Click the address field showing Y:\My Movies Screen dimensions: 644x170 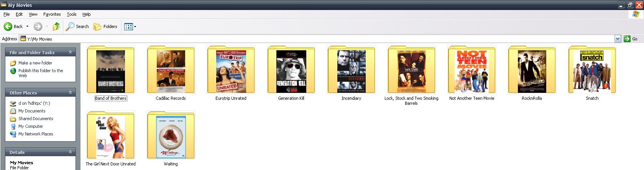pos(317,39)
